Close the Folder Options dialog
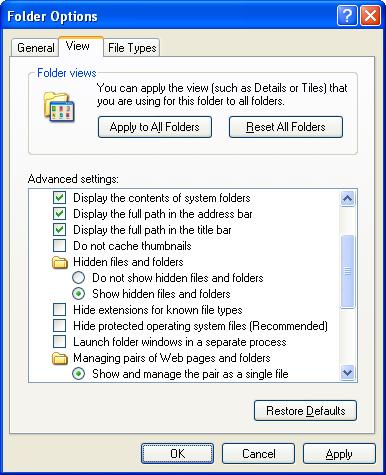Image resolution: width=386 pixels, height=475 pixels. 370,15
